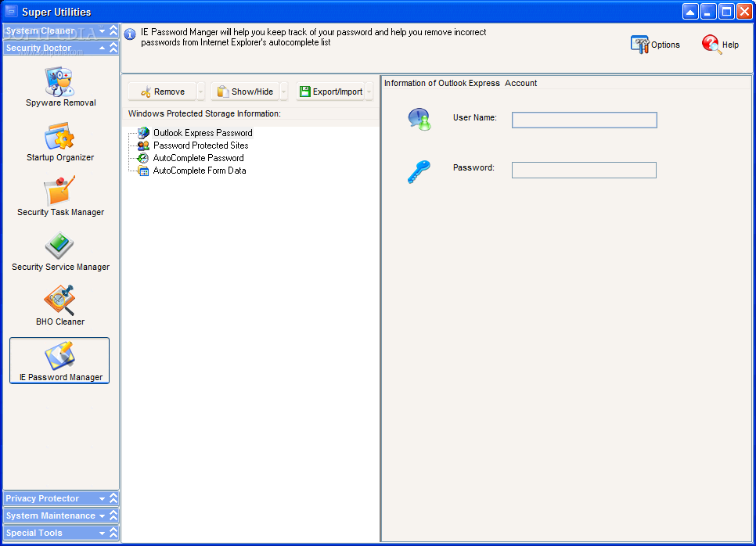Open the Super Utilities title bar system icon
The image size is (756, 546).
tap(11, 11)
